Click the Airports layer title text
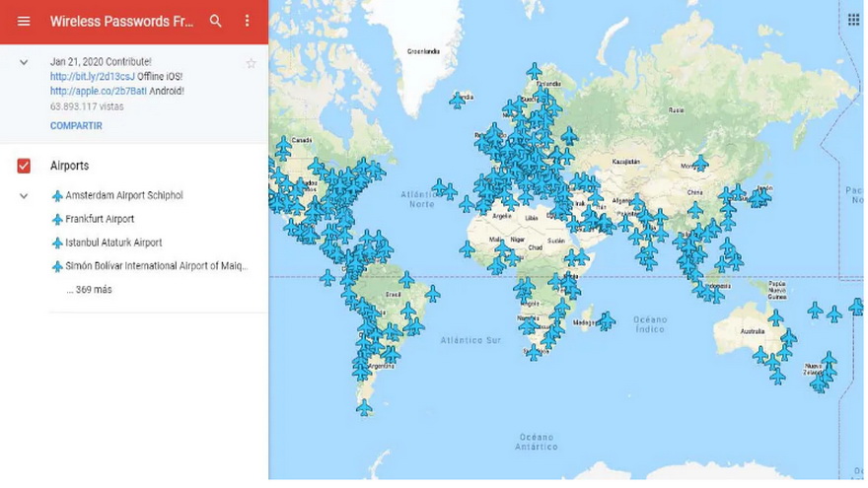Image resolution: width=868 pixels, height=488 pixels. pos(69,166)
